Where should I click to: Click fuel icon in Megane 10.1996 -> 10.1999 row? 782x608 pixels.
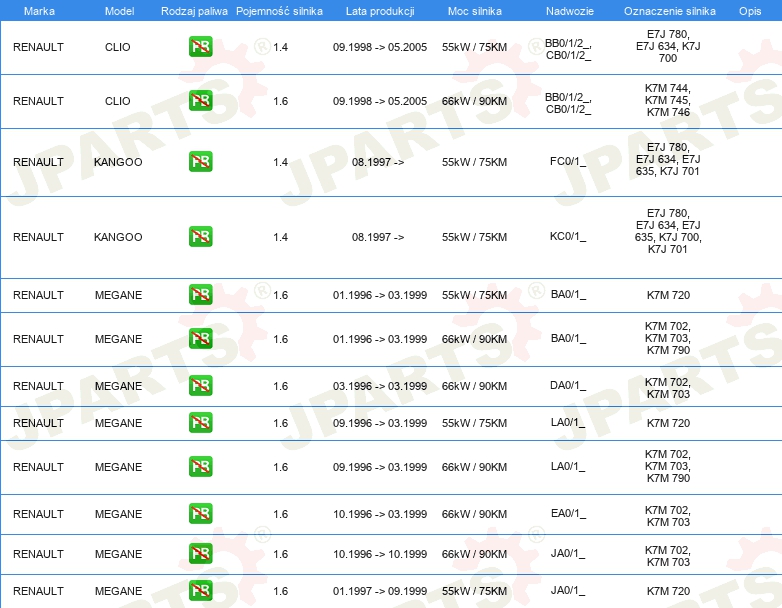coord(200,554)
